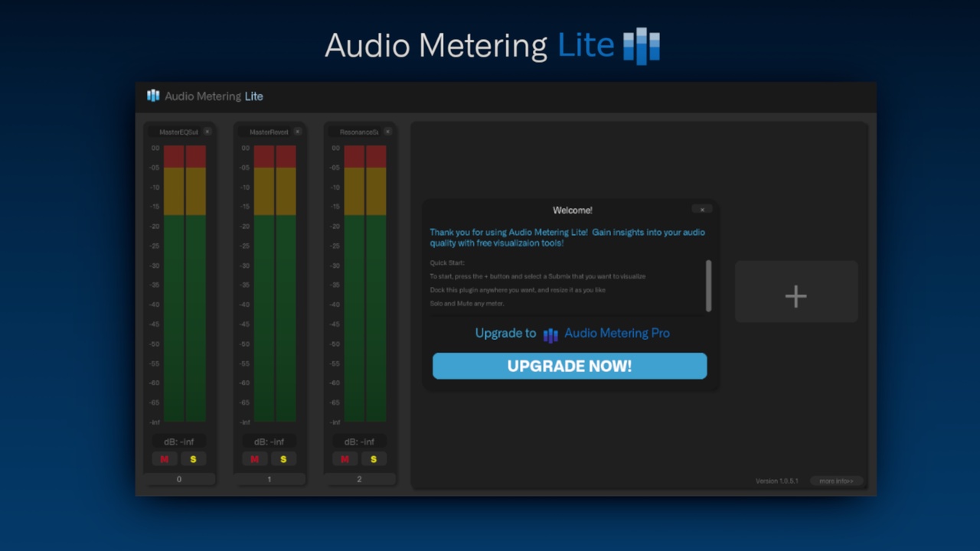Viewport: 980px width, 551px height.
Task: Solo the ResonanceSub meter
Action: pos(374,459)
